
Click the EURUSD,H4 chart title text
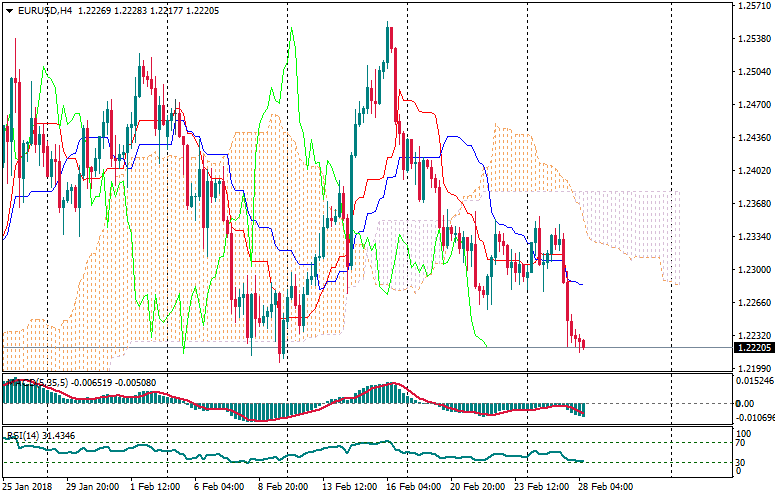click(45, 10)
